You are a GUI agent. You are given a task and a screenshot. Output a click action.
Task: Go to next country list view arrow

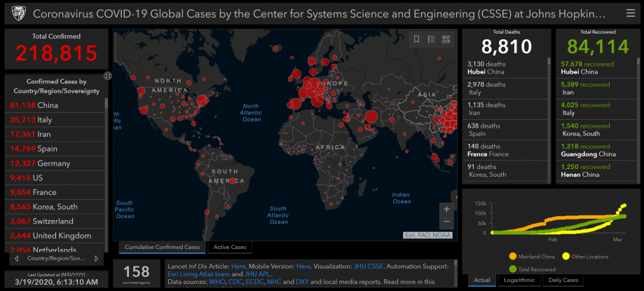click(x=97, y=259)
